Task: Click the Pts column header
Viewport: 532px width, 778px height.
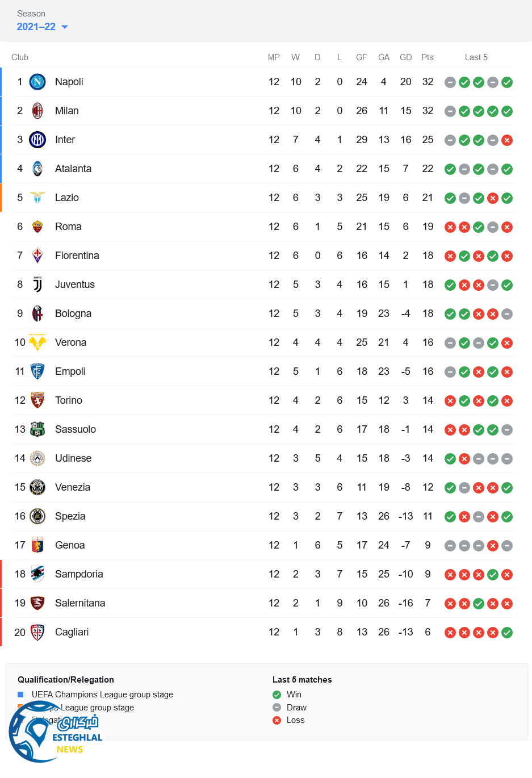Action: pyautogui.click(x=427, y=57)
